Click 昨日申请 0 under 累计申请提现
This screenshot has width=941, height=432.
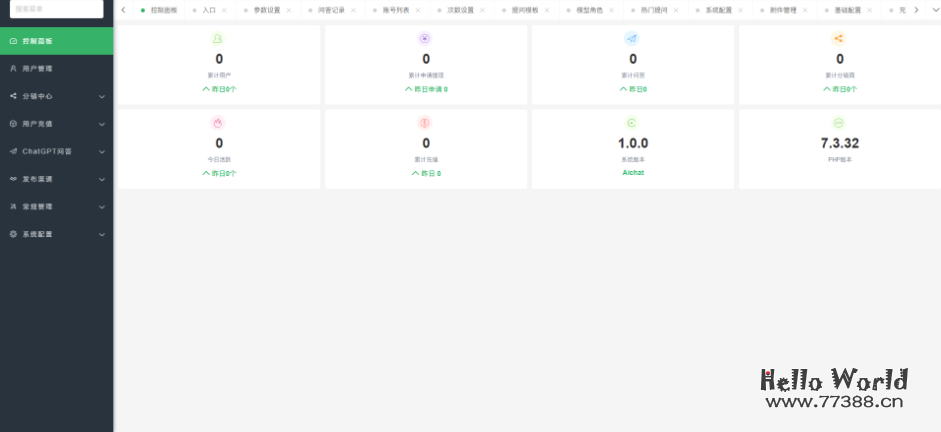click(x=426, y=89)
